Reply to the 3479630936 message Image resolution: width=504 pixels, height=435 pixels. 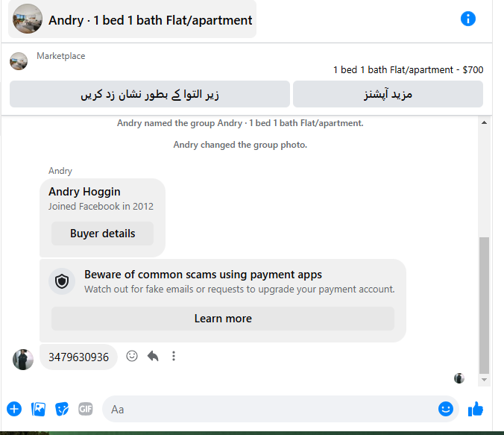[153, 356]
